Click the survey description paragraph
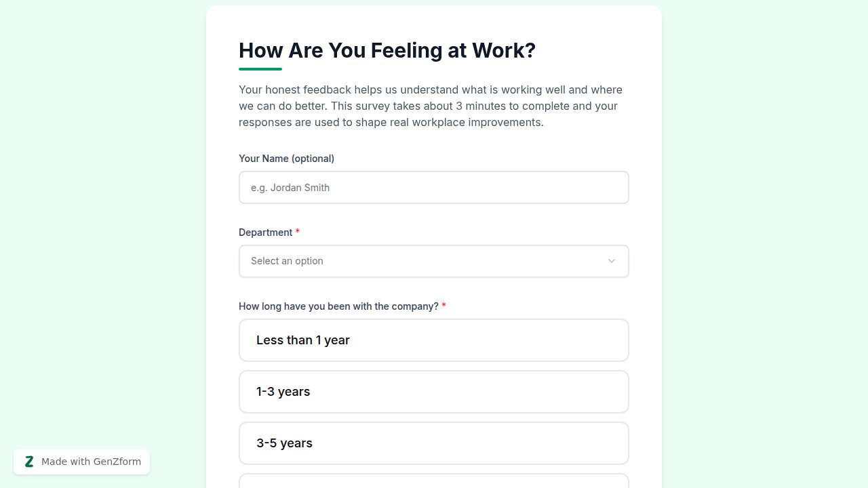 pyautogui.click(x=431, y=106)
